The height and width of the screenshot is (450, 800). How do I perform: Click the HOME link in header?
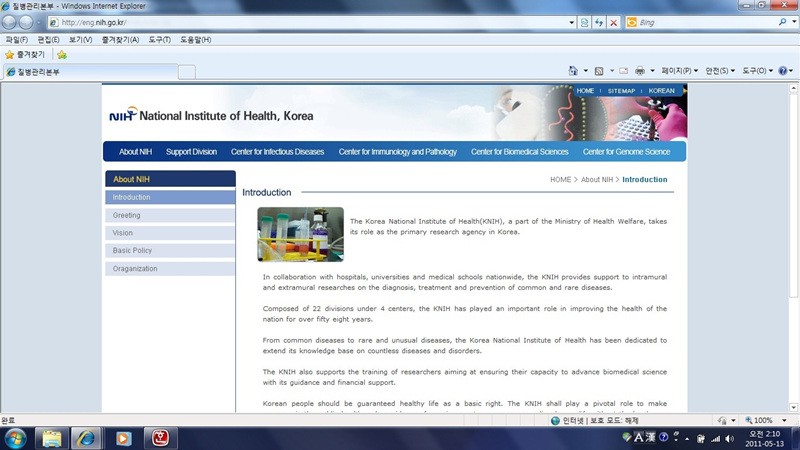[585, 91]
